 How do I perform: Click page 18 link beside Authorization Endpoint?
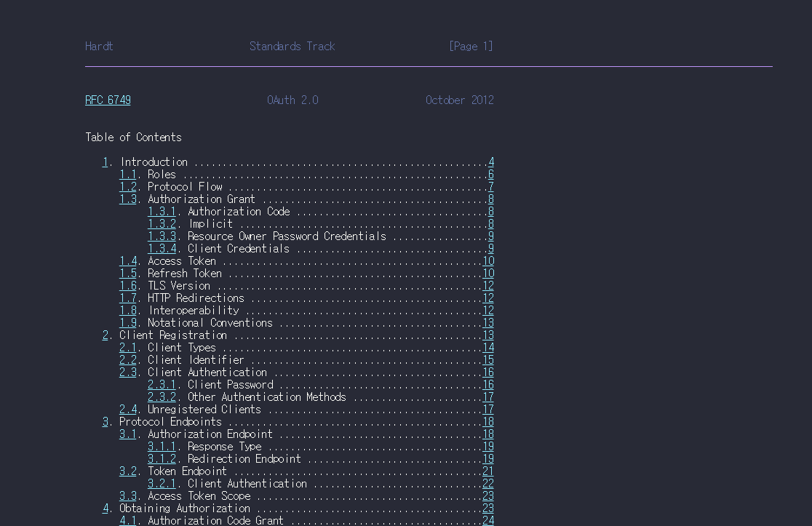click(x=488, y=434)
